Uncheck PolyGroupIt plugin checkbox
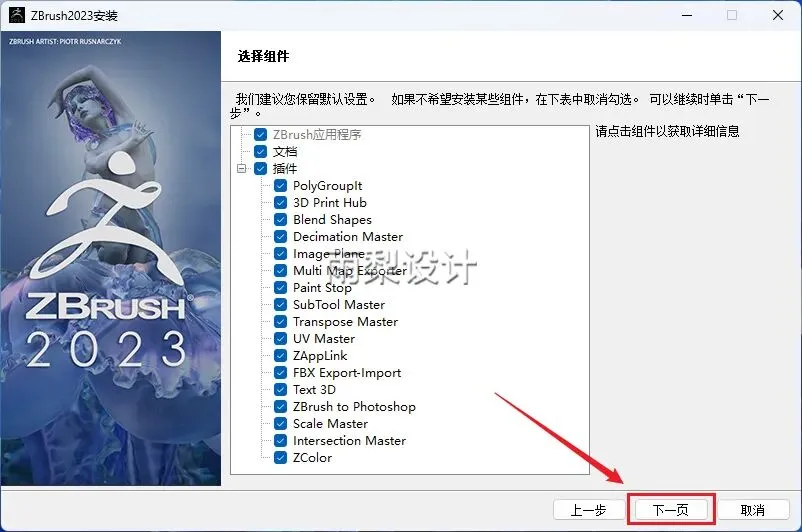Screen dimensions: 802x532 click(280, 186)
